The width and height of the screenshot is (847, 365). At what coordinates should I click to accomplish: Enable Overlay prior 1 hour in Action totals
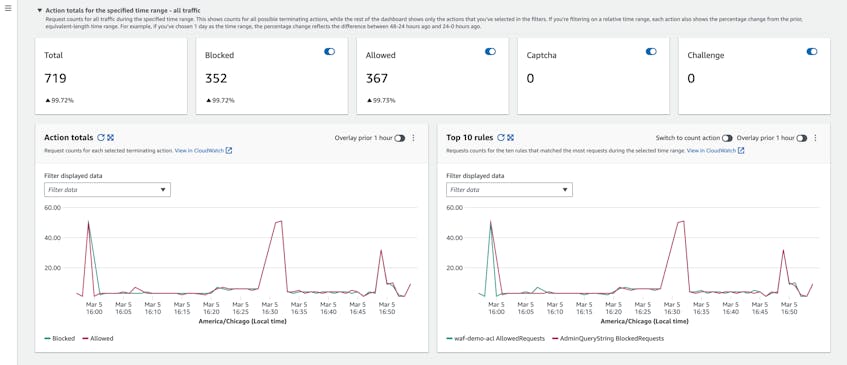(x=400, y=138)
